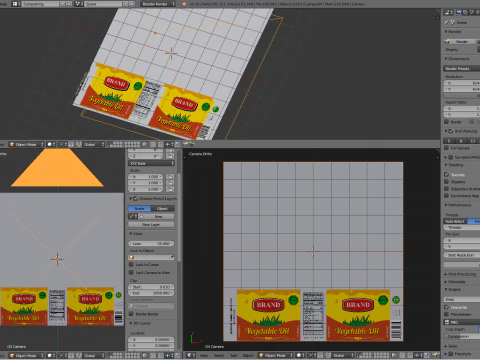Open Blender Render engine dropdown
This screenshot has height=360, width=480.
click(158, 4)
